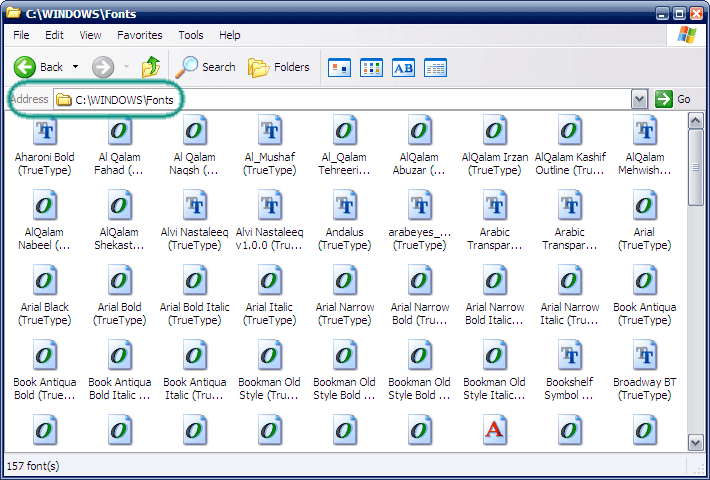Open the Address bar dropdown list
710x480 pixels.
click(639, 99)
